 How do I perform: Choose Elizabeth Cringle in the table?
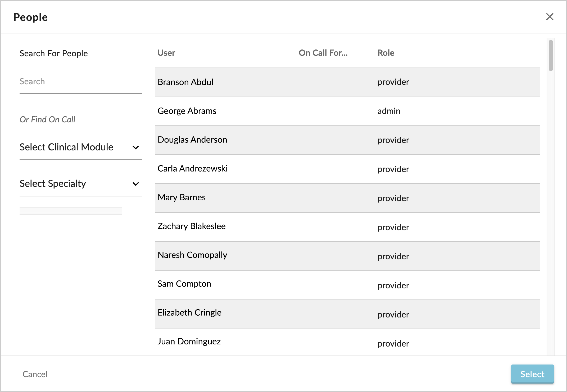coord(347,315)
